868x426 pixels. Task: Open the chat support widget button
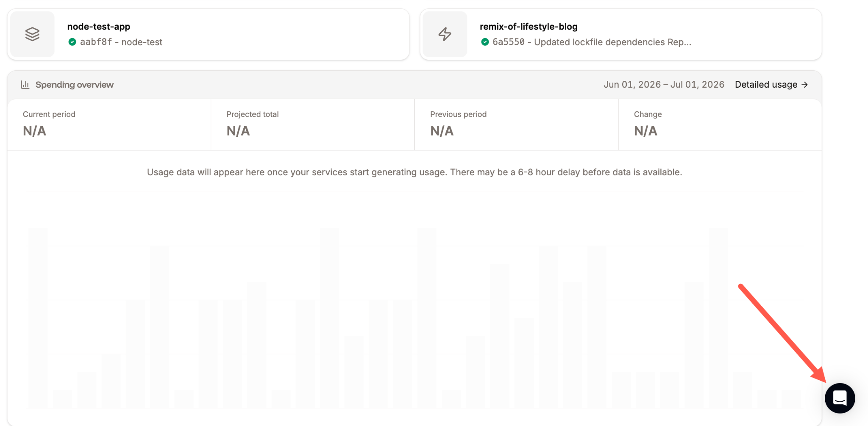tap(840, 398)
